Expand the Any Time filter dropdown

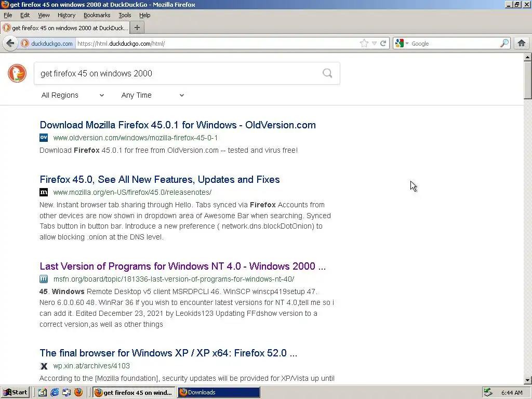click(x=153, y=96)
